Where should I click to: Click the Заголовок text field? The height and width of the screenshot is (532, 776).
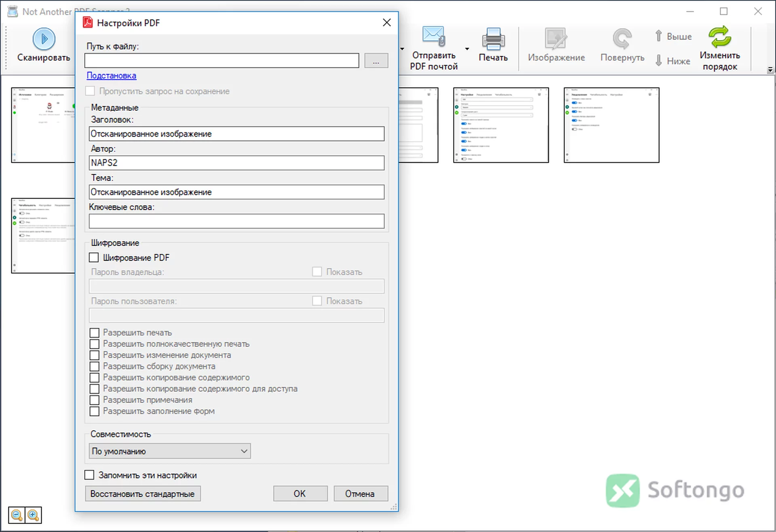pyautogui.click(x=236, y=134)
